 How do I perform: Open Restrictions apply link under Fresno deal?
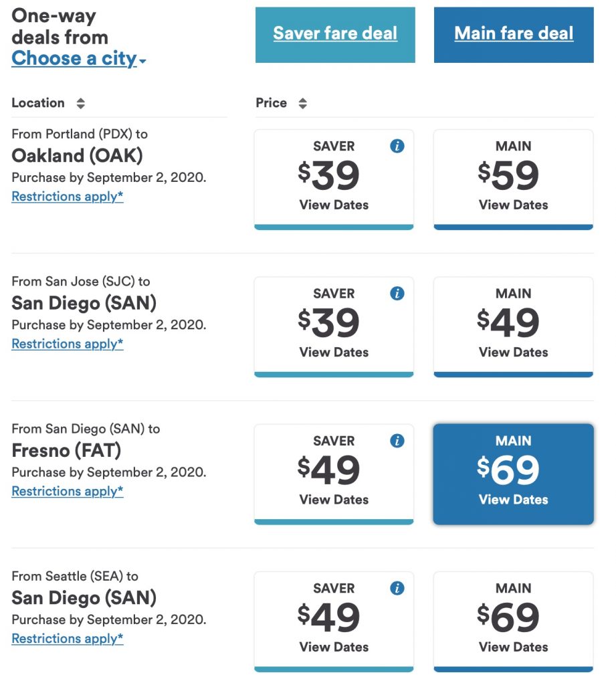coord(68,492)
